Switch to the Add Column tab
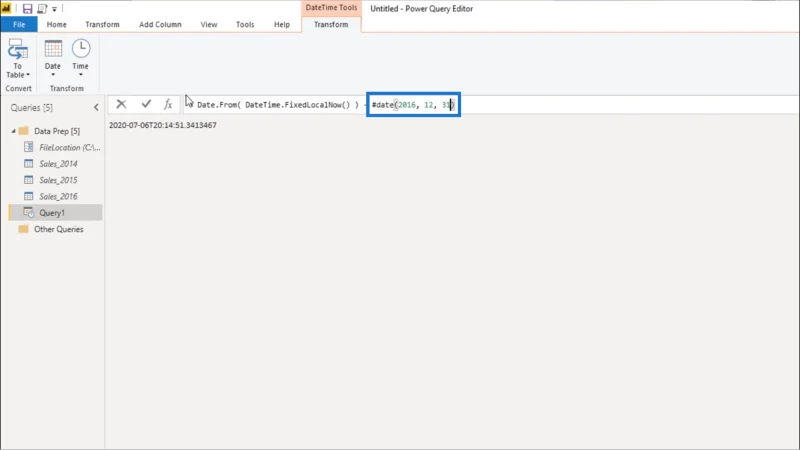800x450 pixels. (160, 24)
